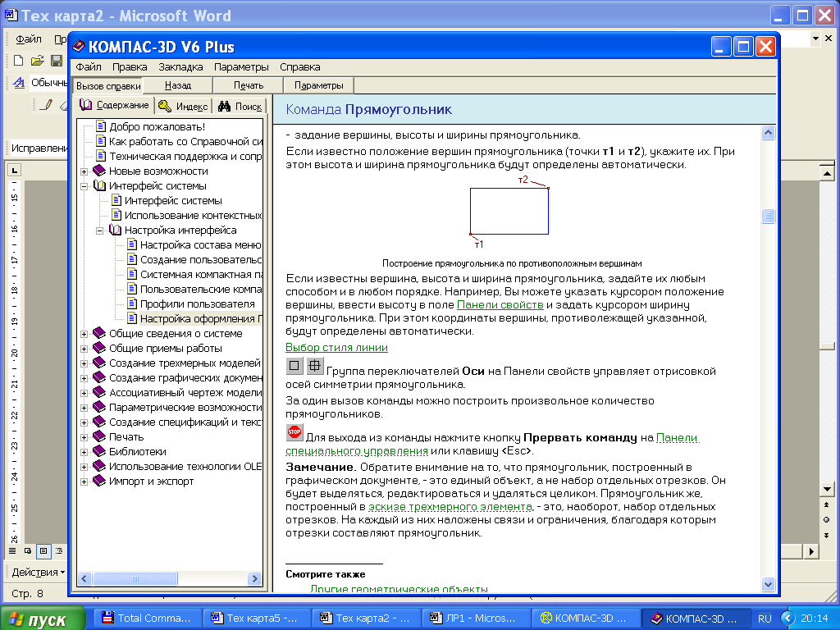This screenshot has height=630, width=840.
Task: Click the пуск Start button
Action: [x=43, y=619]
